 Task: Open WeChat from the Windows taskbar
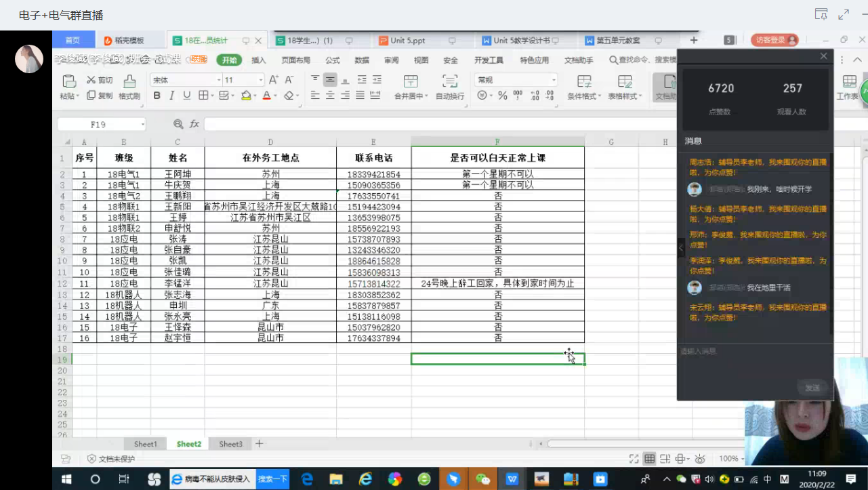pos(482,479)
